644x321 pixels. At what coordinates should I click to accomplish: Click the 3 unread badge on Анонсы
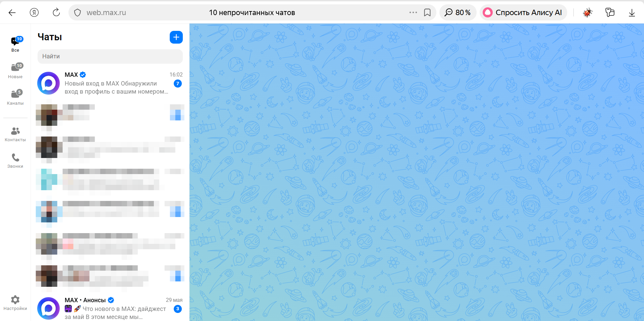pyautogui.click(x=178, y=309)
